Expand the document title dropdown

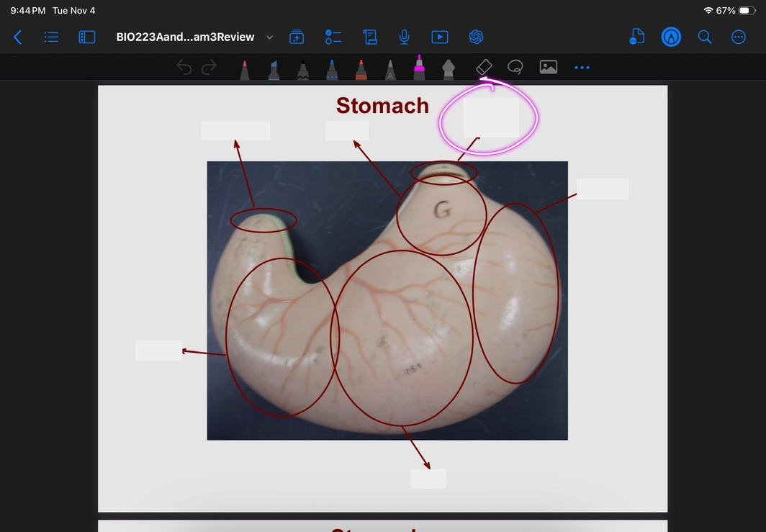click(x=270, y=37)
